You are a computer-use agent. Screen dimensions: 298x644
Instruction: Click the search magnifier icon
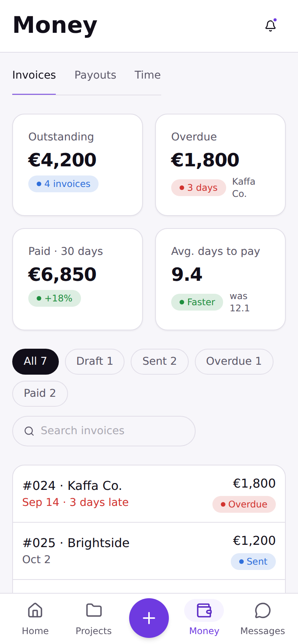(x=29, y=431)
